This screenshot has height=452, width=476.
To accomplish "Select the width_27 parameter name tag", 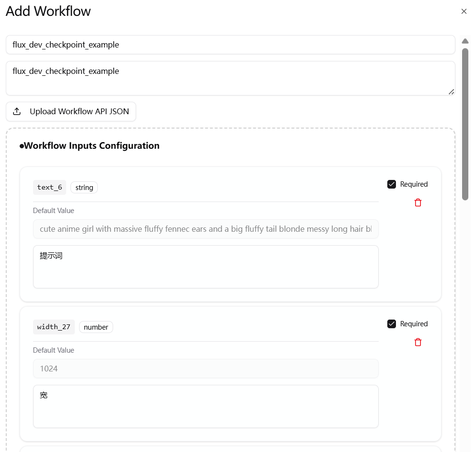I will pyautogui.click(x=54, y=327).
